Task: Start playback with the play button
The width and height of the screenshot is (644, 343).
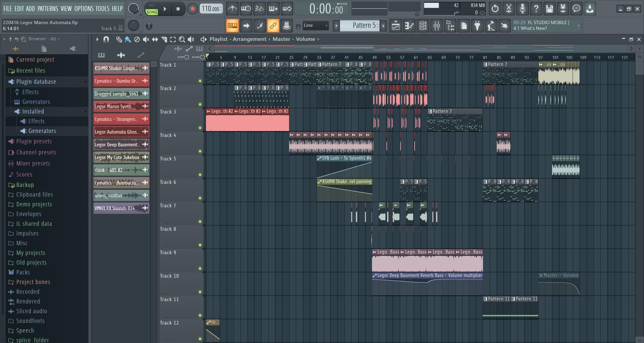Action: (x=165, y=9)
